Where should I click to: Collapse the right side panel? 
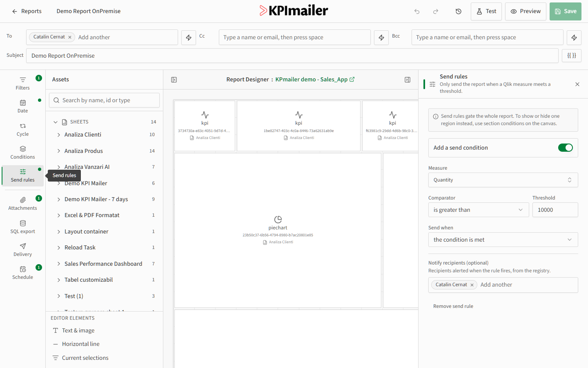pyautogui.click(x=408, y=80)
